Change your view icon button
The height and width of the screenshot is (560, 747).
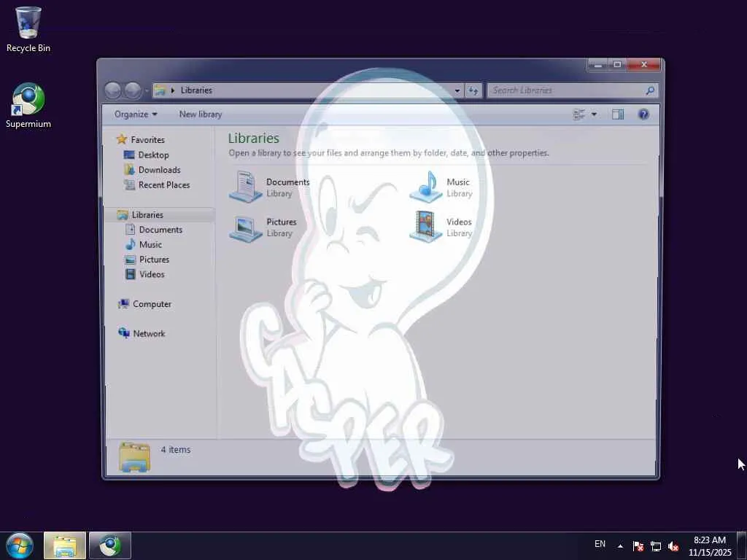[x=579, y=114]
